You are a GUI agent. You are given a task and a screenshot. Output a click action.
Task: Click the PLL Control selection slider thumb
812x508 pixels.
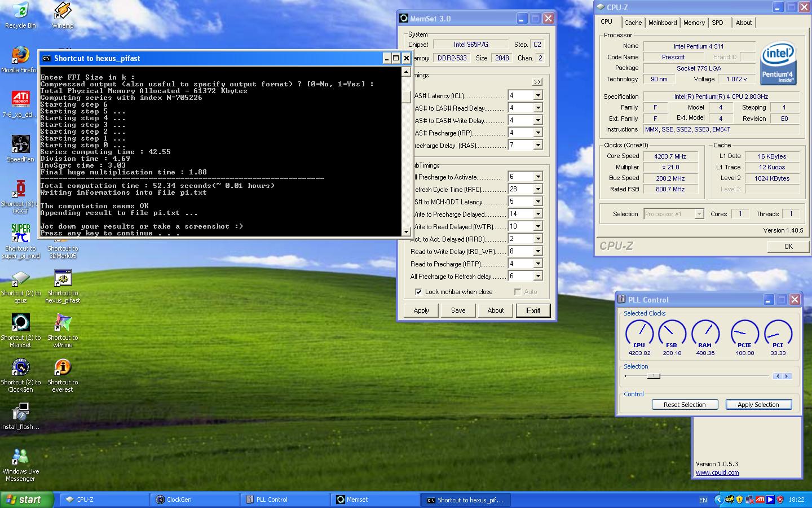click(x=654, y=376)
